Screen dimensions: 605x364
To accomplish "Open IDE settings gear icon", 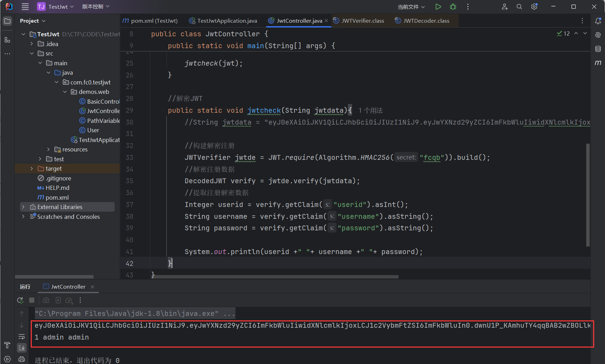I will click(x=534, y=7).
